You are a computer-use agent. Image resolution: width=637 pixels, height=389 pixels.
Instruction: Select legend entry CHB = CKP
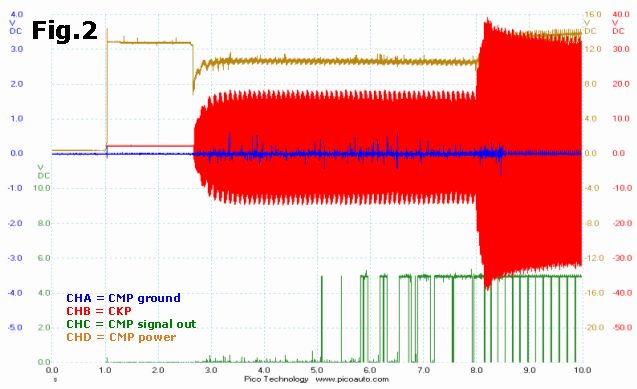tap(99, 311)
